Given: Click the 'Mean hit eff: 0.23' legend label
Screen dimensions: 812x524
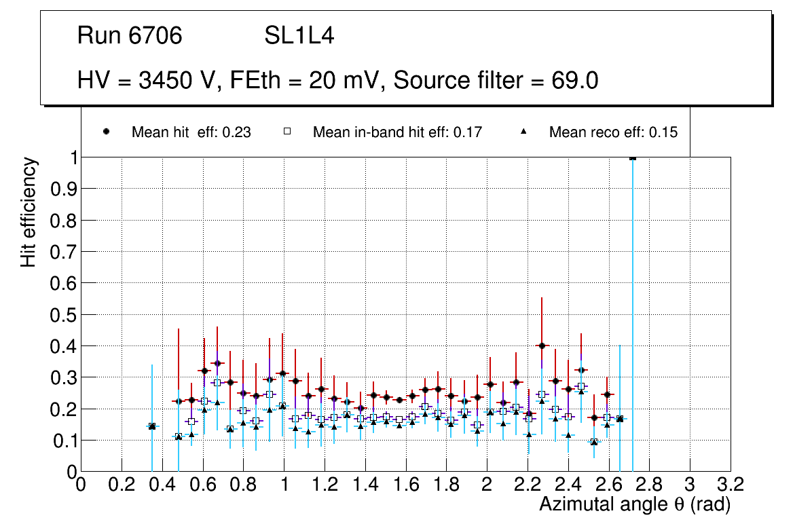Looking at the screenshot, I should point(191,133).
